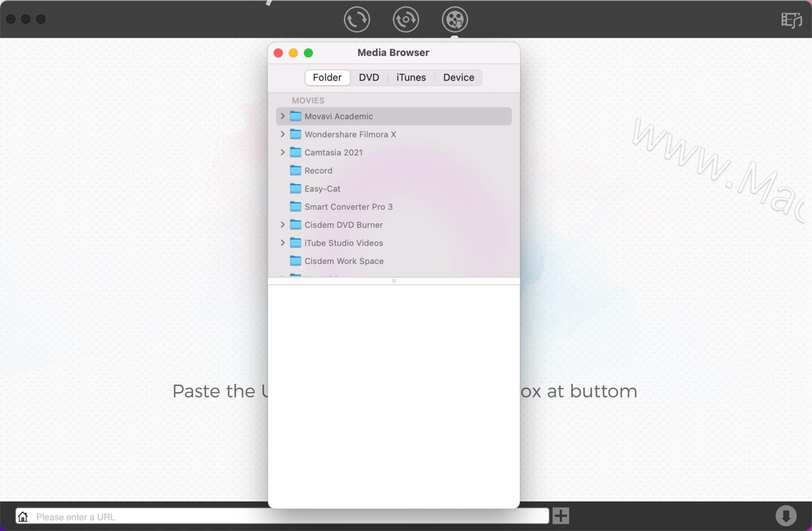This screenshot has width=812, height=531.
Task: Click the Cisdem Work Space folder icon
Action: (x=296, y=261)
